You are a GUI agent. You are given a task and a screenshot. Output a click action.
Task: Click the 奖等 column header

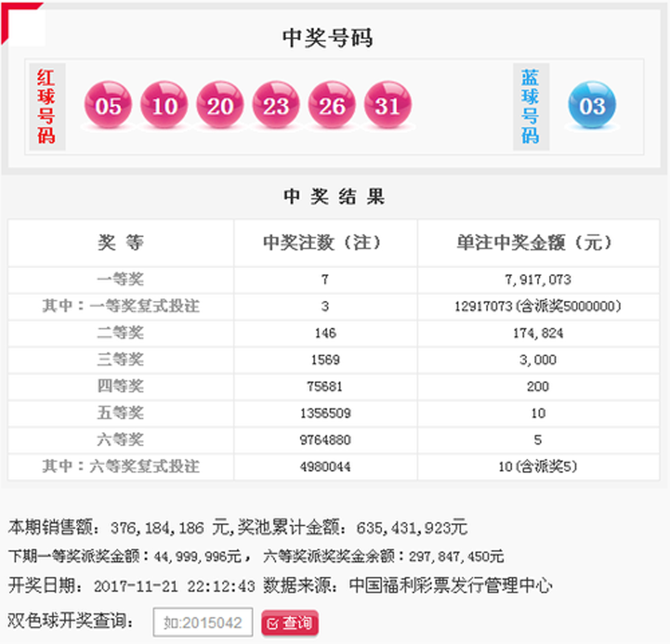point(121,243)
